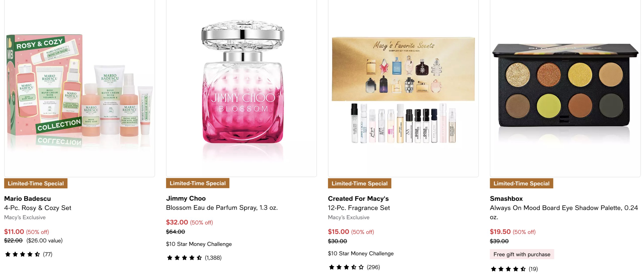Click Limited-Time Special badge under Mario Badescu set
Screen dimensions: 644x276
[36, 183]
